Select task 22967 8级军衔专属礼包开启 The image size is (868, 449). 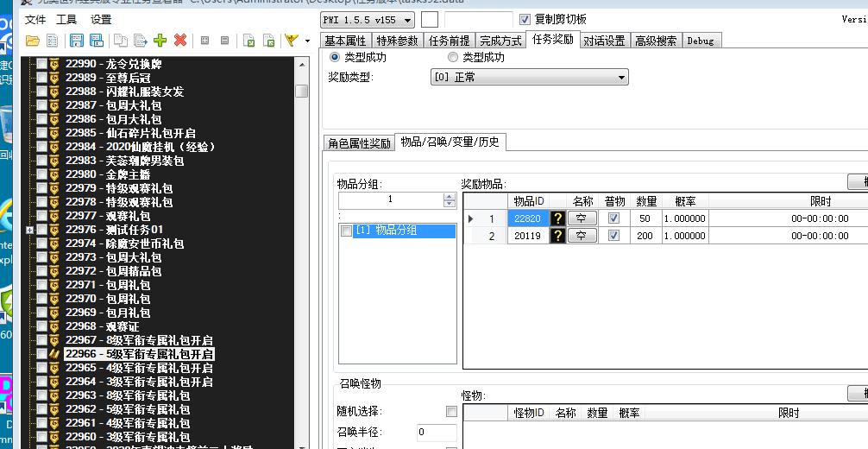[139, 340]
